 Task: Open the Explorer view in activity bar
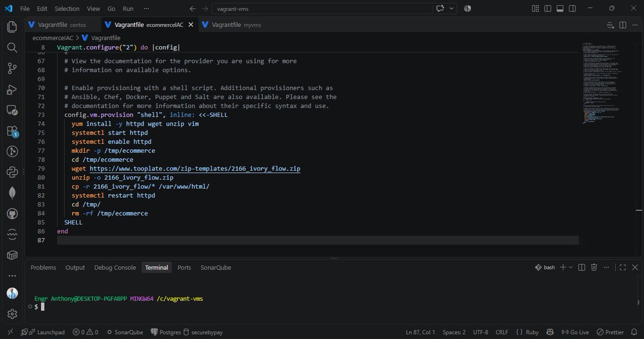(x=12, y=27)
